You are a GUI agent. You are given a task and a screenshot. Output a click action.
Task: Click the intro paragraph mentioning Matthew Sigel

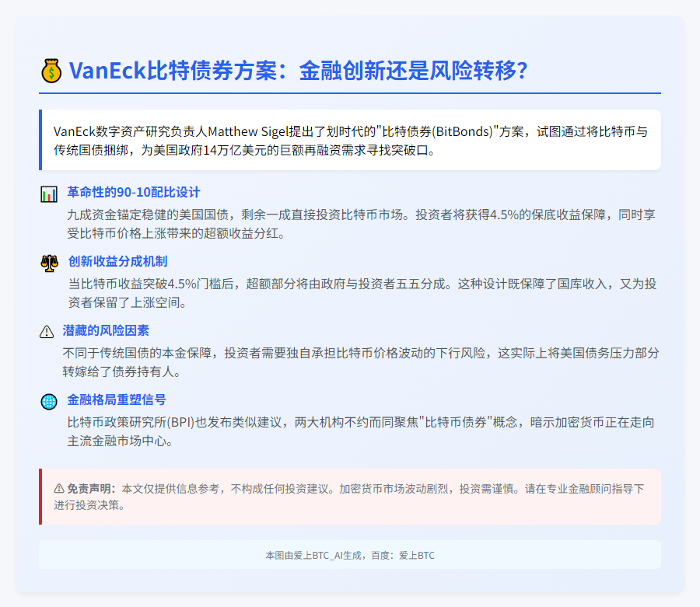point(351,141)
